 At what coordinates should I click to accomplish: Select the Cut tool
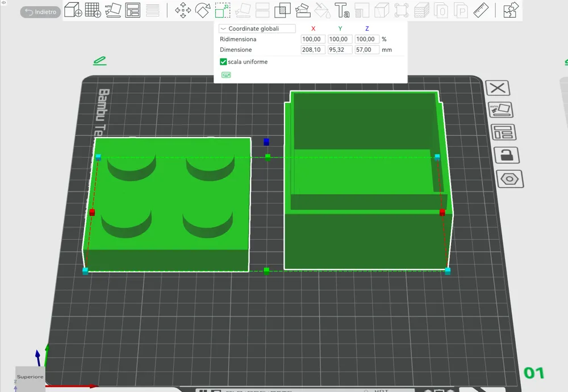pos(262,10)
